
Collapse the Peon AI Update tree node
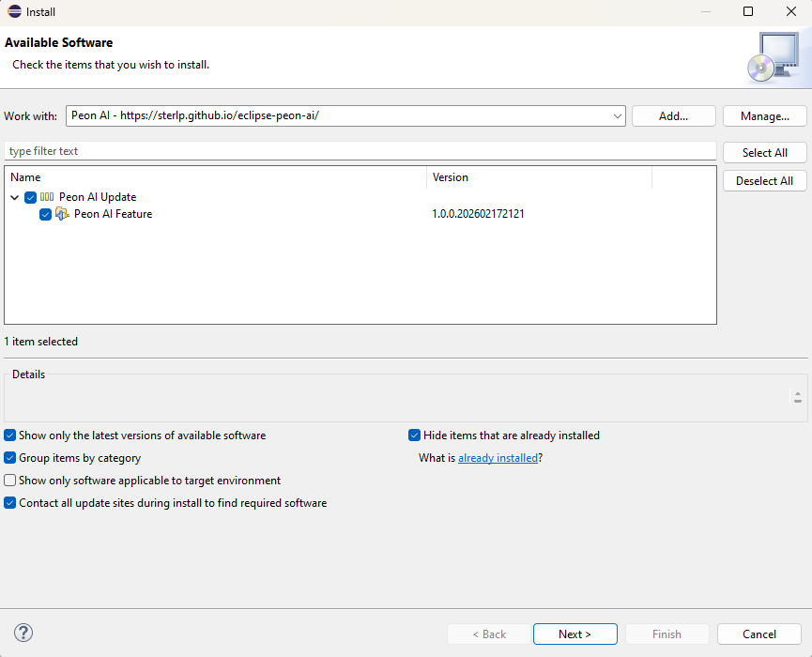pos(15,197)
